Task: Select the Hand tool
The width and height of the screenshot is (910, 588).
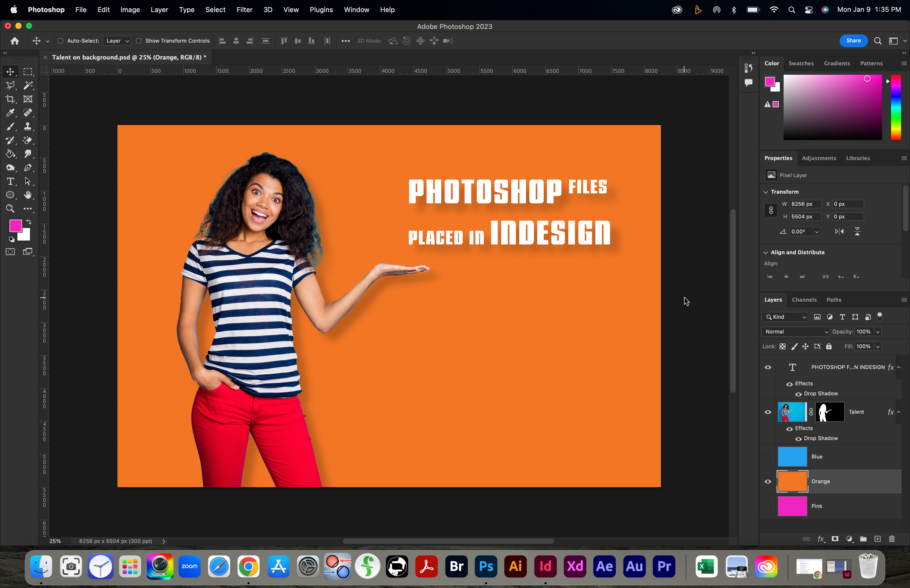Action: click(27, 195)
